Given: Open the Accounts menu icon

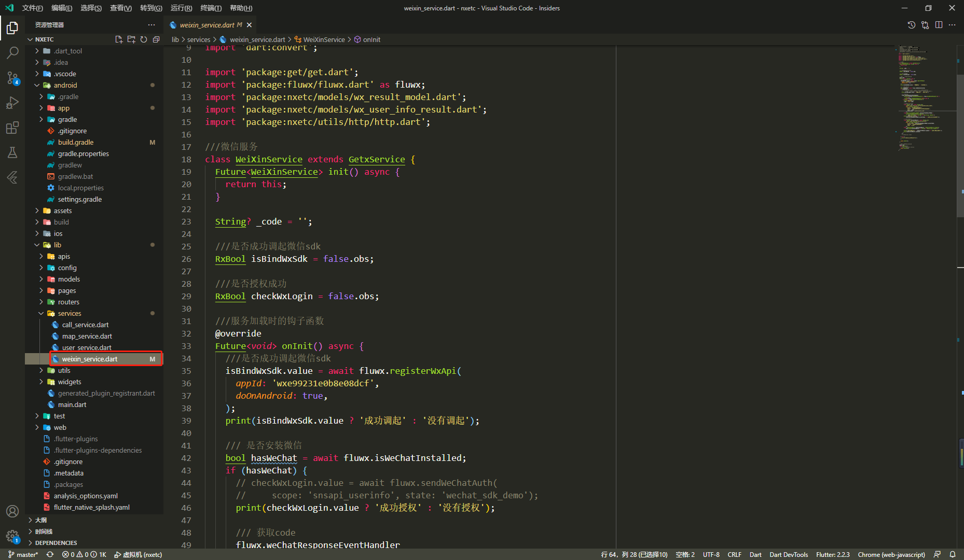Looking at the screenshot, I should (x=12, y=511).
